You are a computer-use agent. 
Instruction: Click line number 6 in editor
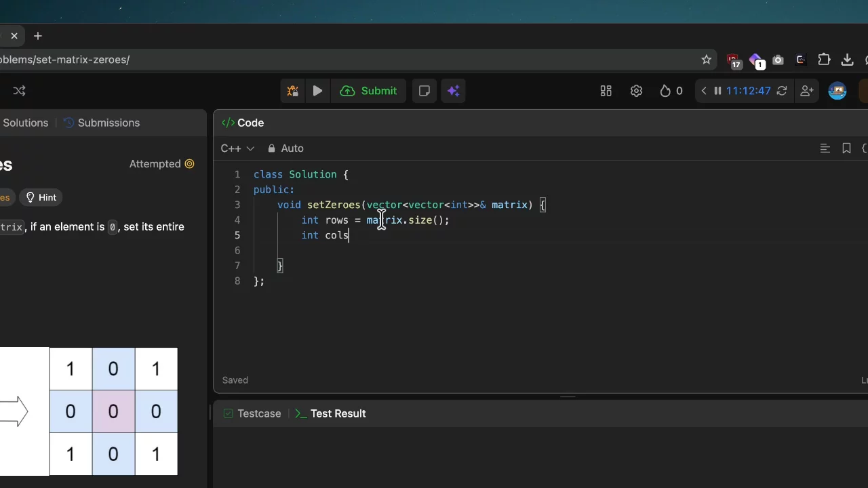pos(237,250)
